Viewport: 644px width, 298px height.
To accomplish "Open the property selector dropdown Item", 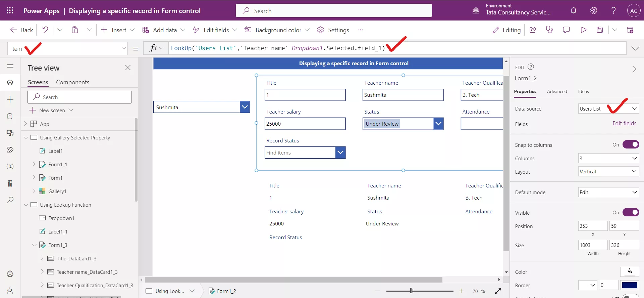I will click(x=68, y=48).
